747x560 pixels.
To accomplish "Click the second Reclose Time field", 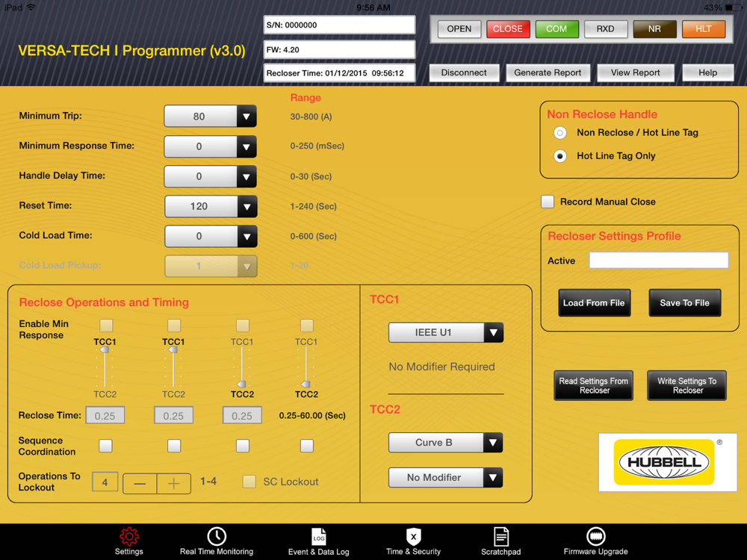I will pos(173,415).
